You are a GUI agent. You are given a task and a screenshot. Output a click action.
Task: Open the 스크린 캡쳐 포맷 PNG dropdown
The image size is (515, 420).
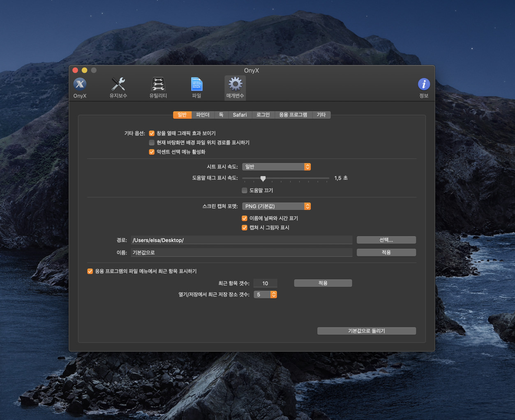tap(276, 206)
